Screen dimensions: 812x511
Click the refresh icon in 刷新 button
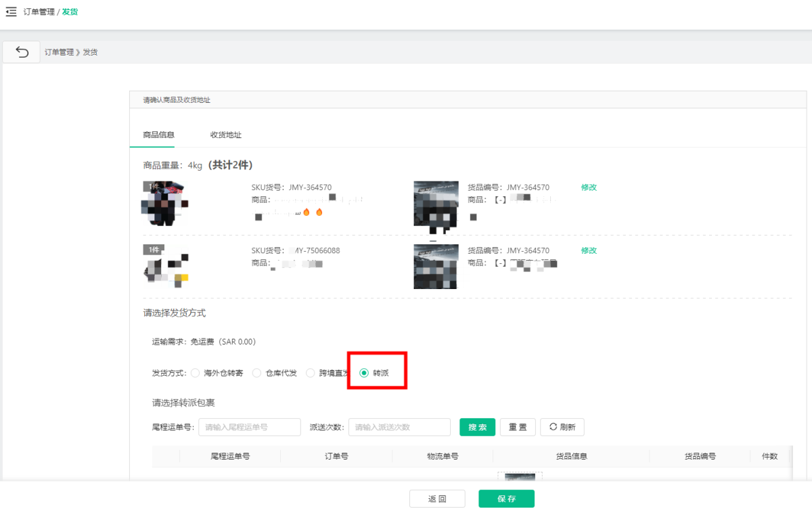(553, 427)
